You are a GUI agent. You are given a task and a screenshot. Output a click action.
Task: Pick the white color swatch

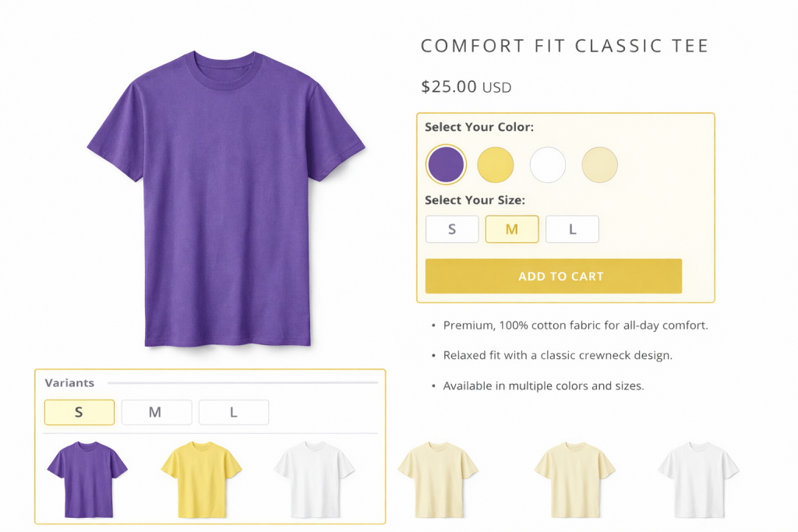coord(548,164)
